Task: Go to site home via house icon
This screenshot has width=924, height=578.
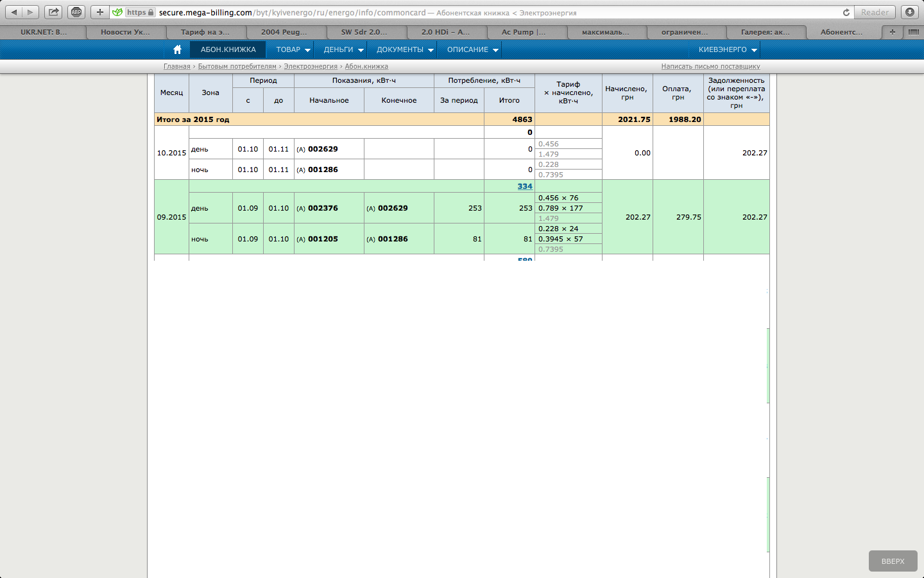Action: pos(177,49)
